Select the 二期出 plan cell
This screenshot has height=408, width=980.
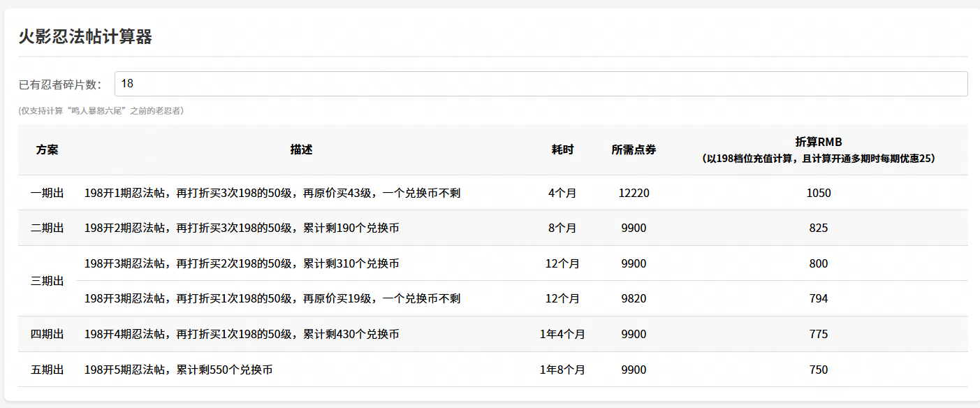click(47, 228)
